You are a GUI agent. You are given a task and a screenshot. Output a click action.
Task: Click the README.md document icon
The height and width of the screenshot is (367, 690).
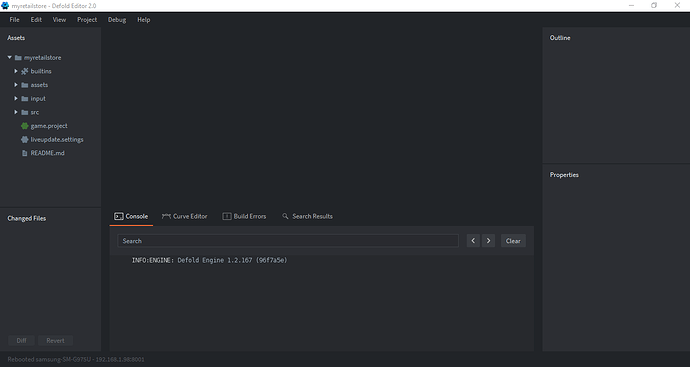pos(25,153)
